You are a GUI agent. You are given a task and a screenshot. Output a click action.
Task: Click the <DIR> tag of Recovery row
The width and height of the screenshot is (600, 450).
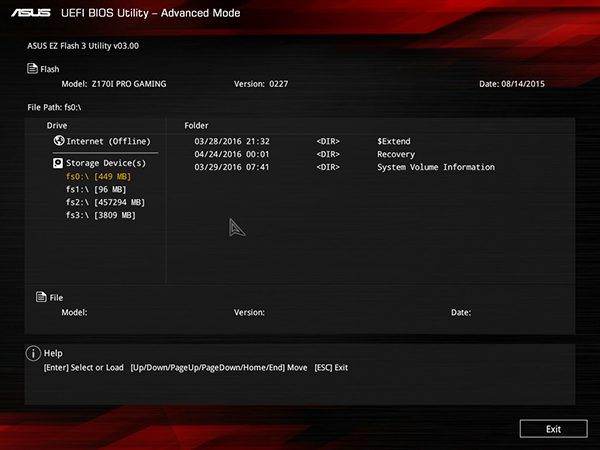click(328, 154)
